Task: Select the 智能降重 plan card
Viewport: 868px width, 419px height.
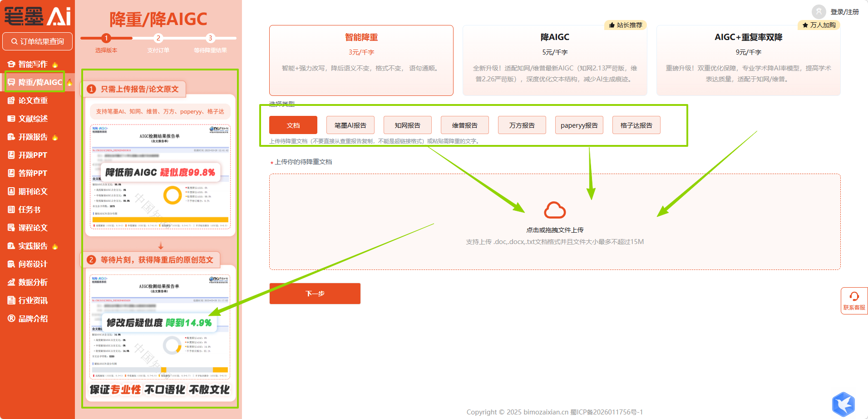Action: tap(361, 60)
